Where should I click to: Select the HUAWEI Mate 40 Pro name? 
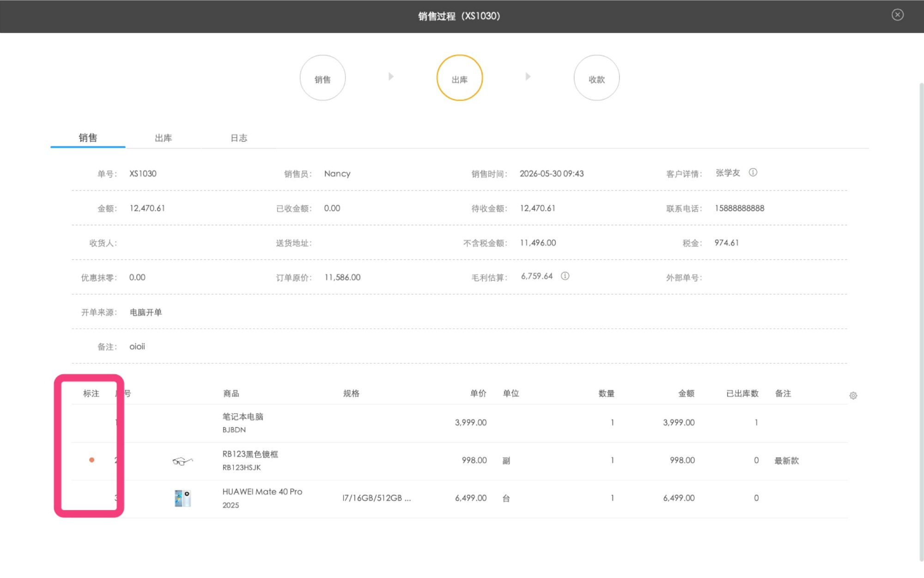click(x=262, y=492)
